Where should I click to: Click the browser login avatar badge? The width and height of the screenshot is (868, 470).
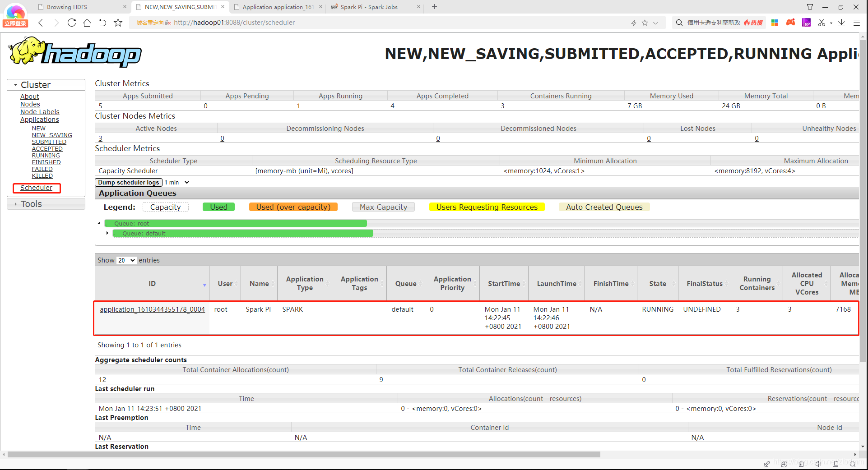15,15
